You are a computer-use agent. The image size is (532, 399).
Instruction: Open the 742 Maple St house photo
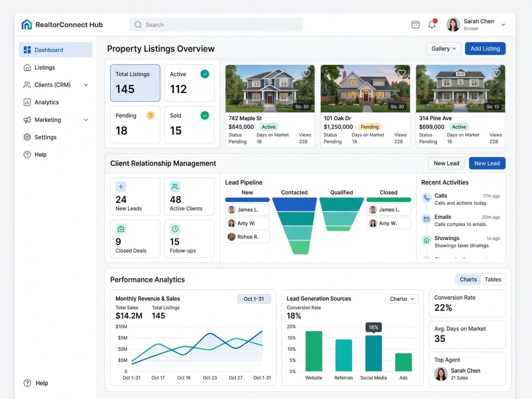click(x=270, y=88)
